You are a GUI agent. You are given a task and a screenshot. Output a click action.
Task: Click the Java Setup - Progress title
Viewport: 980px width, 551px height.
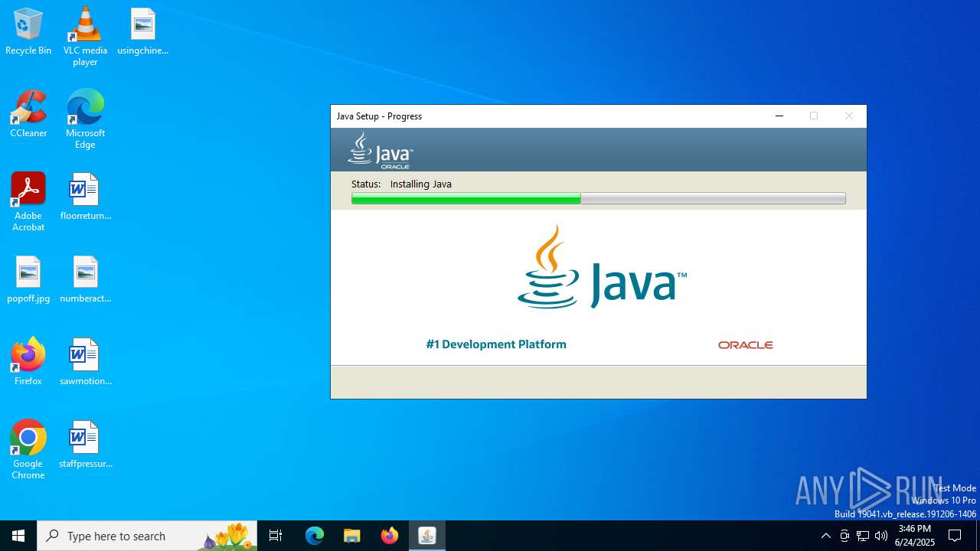379,116
